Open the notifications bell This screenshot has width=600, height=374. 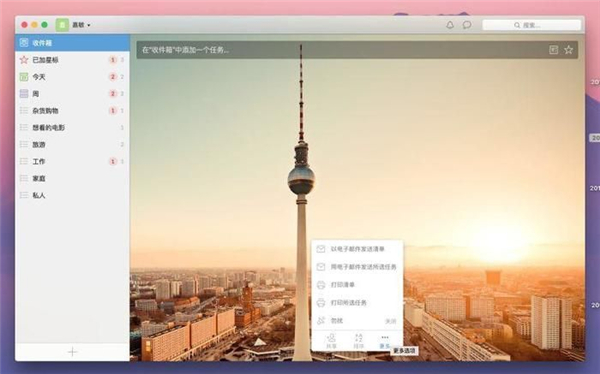point(450,25)
